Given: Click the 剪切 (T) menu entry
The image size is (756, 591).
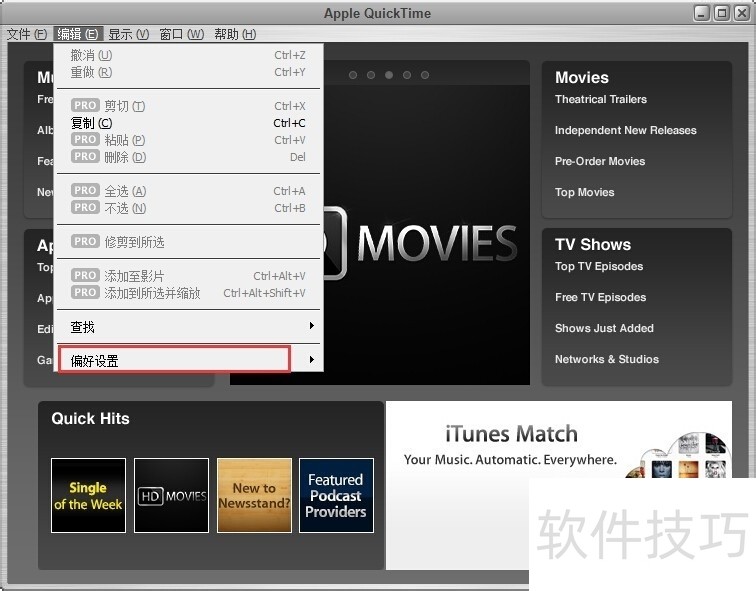Looking at the screenshot, I should click(189, 106).
